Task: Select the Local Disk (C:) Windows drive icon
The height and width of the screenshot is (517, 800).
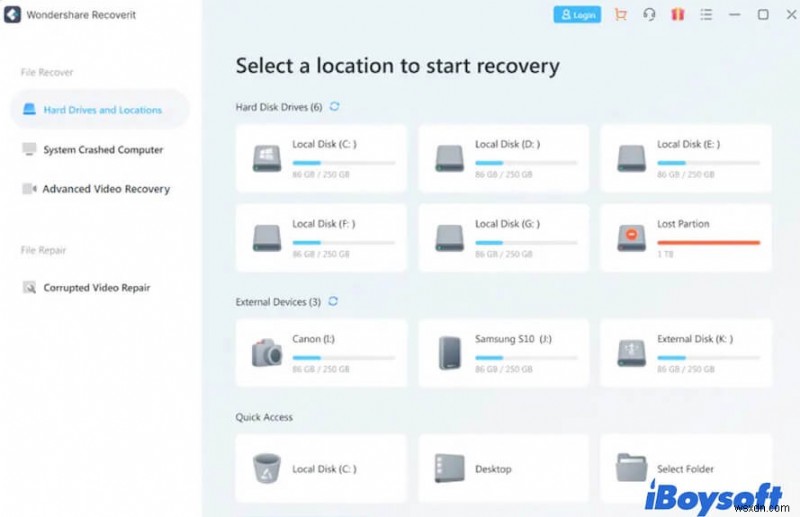Action: [267, 158]
